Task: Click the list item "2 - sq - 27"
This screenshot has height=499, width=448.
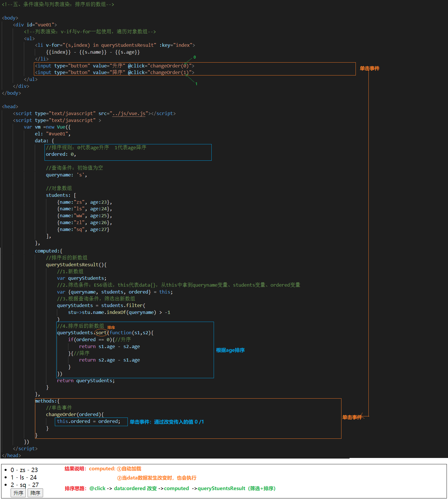Action: (24, 485)
